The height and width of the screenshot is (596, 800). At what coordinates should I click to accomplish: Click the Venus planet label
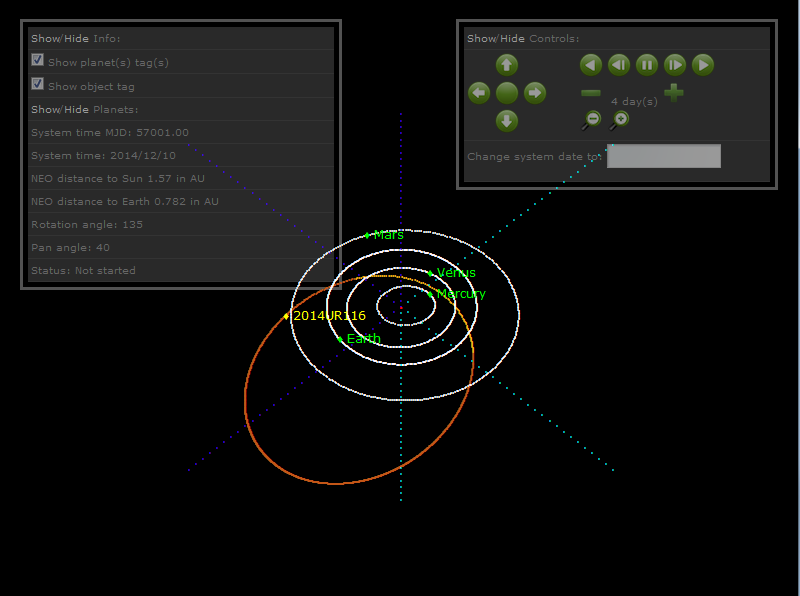[456, 272]
